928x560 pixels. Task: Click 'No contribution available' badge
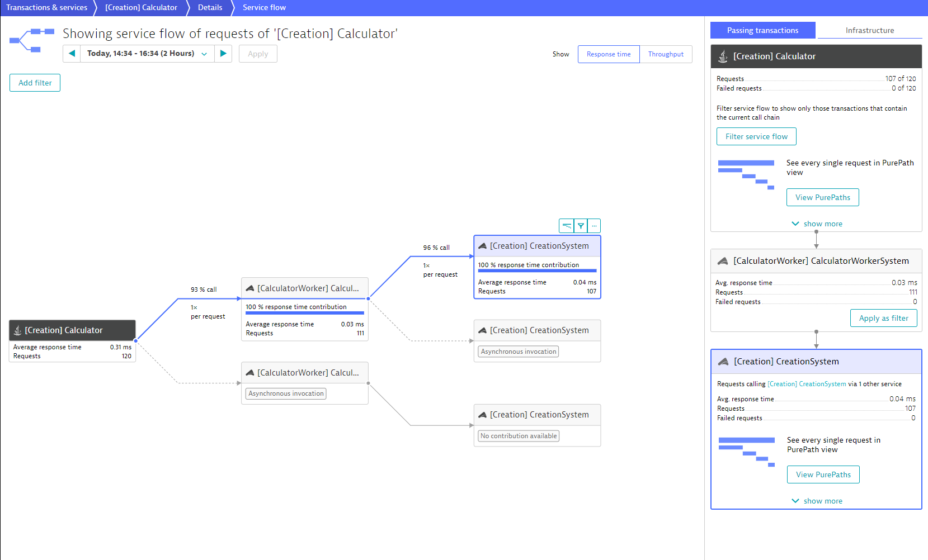(519, 436)
